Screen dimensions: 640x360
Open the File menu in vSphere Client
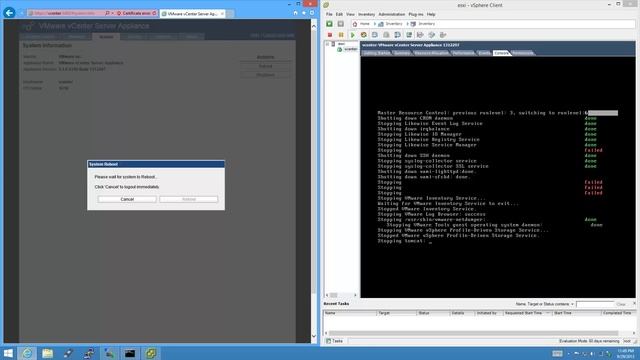click(x=329, y=14)
